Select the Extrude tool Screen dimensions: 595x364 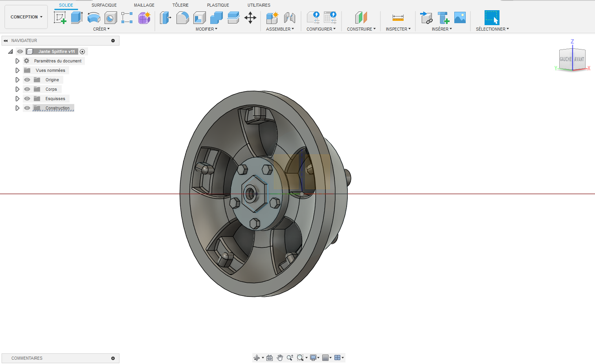coord(77,18)
